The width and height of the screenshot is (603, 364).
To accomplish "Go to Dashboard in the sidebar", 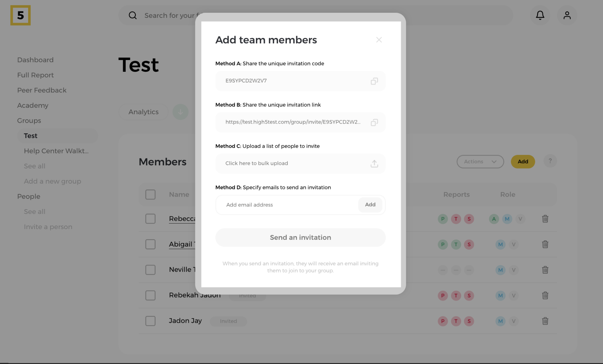I will click(x=35, y=60).
